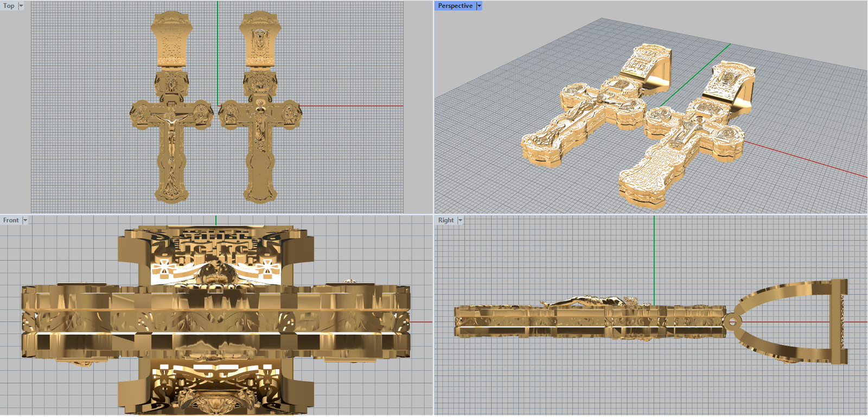Activate the Right viewport title label
This screenshot has width=868, height=419.
pyautogui.click(x=446, y=220)
